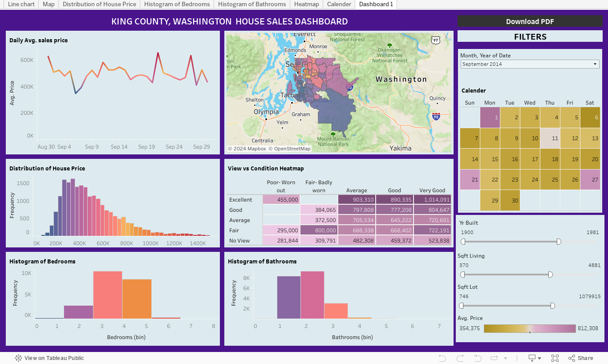
Task: Click the 3-bedroom histogram bar
Action: (x=107, y=295)
